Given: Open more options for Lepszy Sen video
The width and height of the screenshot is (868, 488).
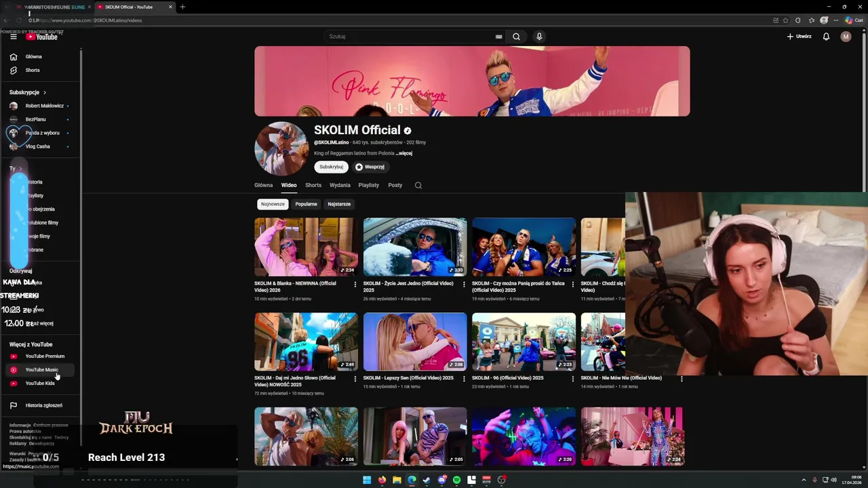Looking at the screenshot, I should coord(464,379).
